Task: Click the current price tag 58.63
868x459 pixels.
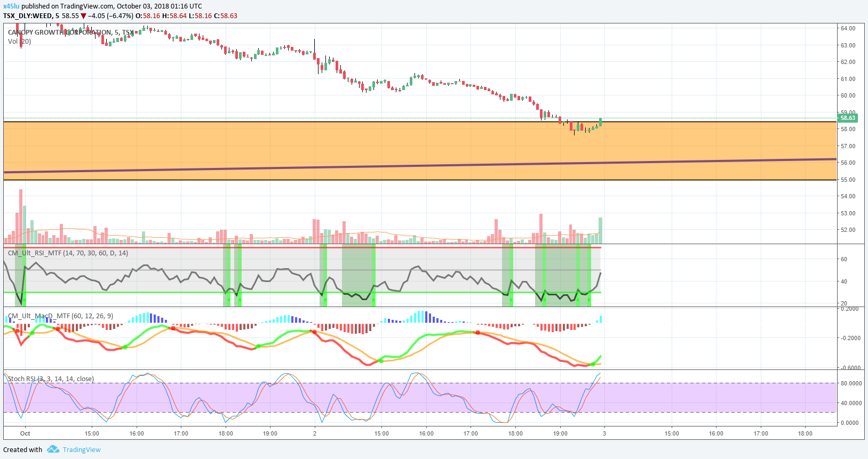Action: (x=848, y=118)
